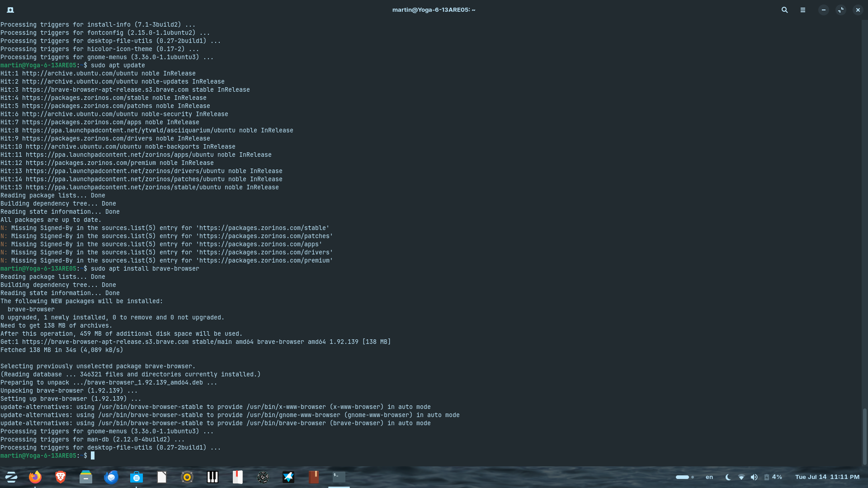
Task: Click the Hit:3 brave-browser-apt-release URL
Action: coord(105,89)
